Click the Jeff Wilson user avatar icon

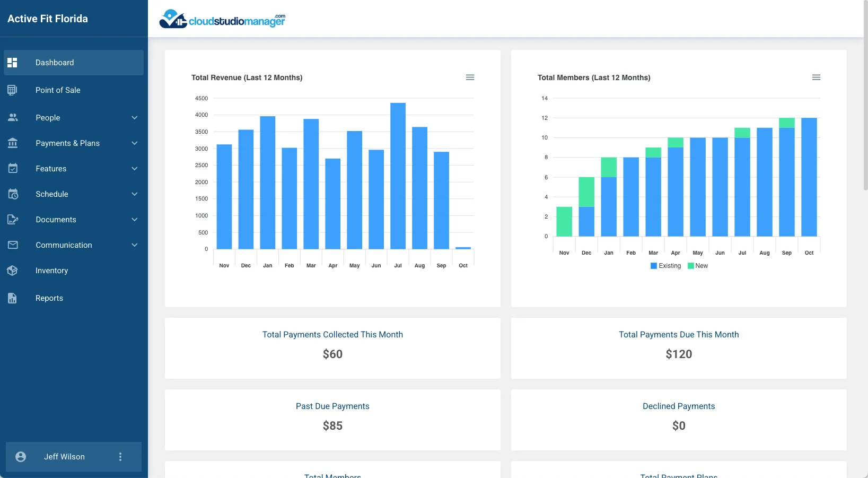[x=21, y=457]
